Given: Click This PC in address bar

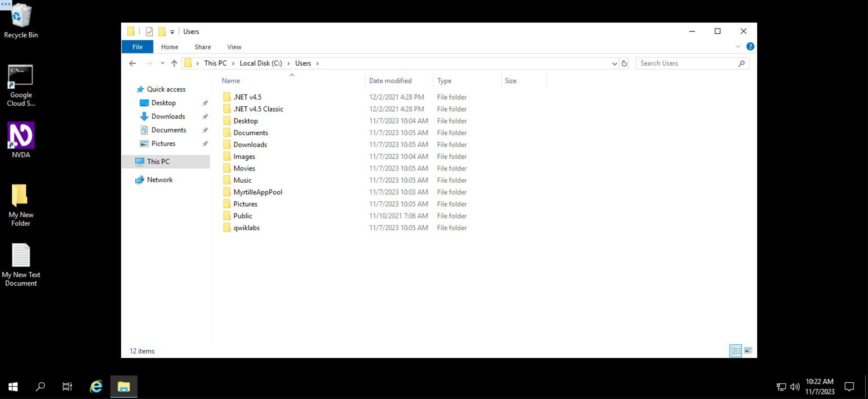Looking at the screenshot, I should pos(215,63).
